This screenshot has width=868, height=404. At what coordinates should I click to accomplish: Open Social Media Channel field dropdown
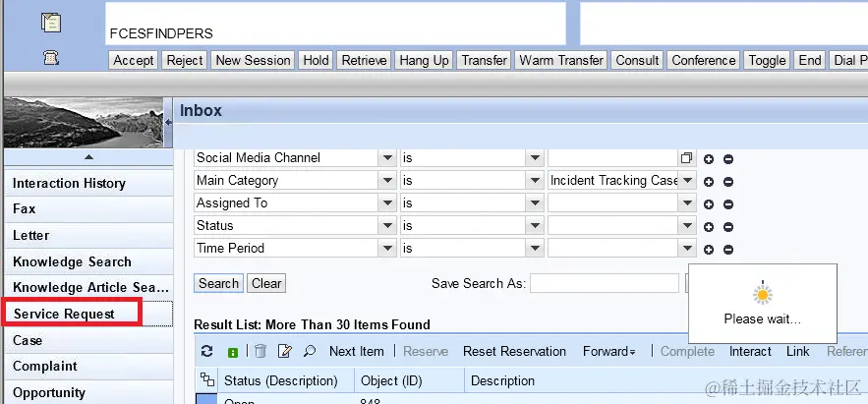(387, 157)
